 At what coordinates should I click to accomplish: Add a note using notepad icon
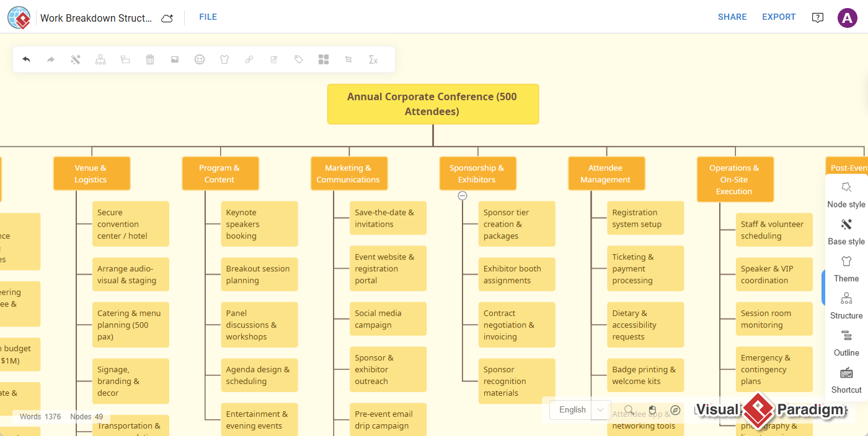click(x=274, y=59)
